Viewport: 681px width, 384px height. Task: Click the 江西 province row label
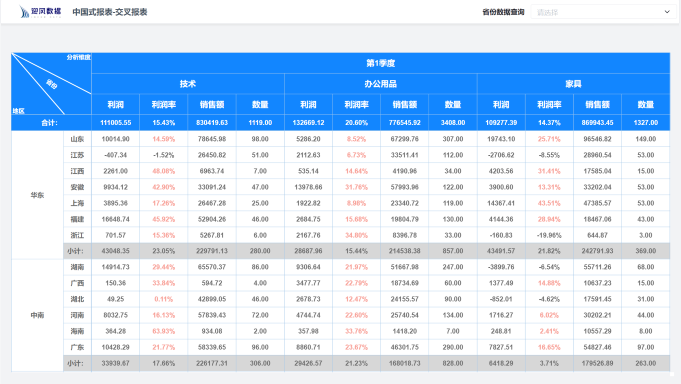point(77,171)
